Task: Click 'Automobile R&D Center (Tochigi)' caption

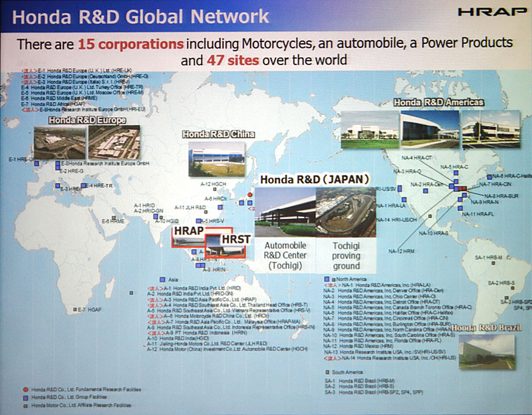Action: coord(285,255)
